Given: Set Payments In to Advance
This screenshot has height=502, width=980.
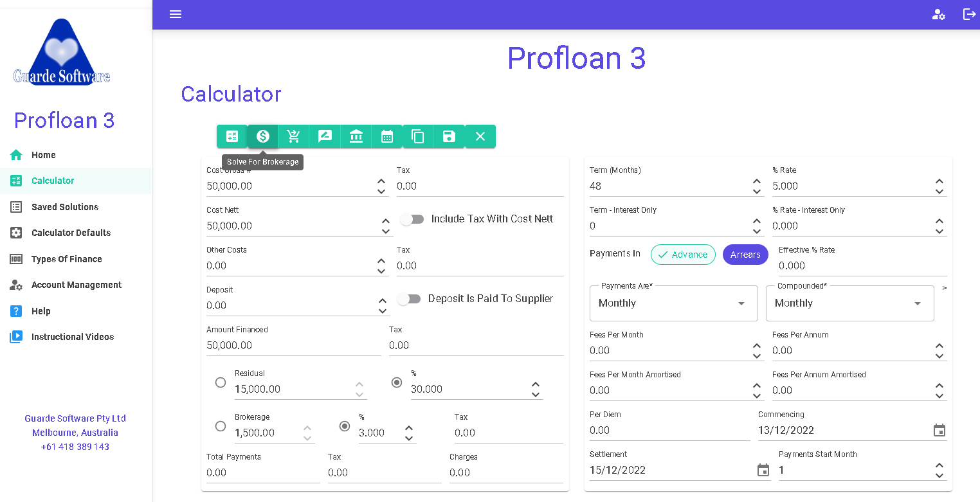Looking at the screenshot, I should click(683, 255).
